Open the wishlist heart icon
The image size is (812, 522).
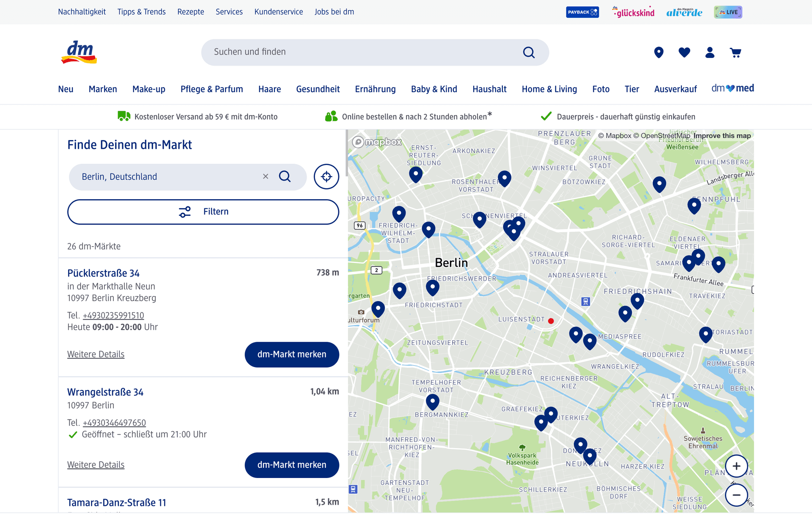(684, 52)
